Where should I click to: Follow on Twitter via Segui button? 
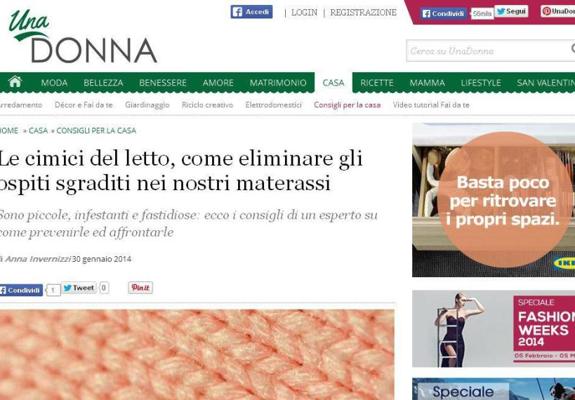pos(512,11)
